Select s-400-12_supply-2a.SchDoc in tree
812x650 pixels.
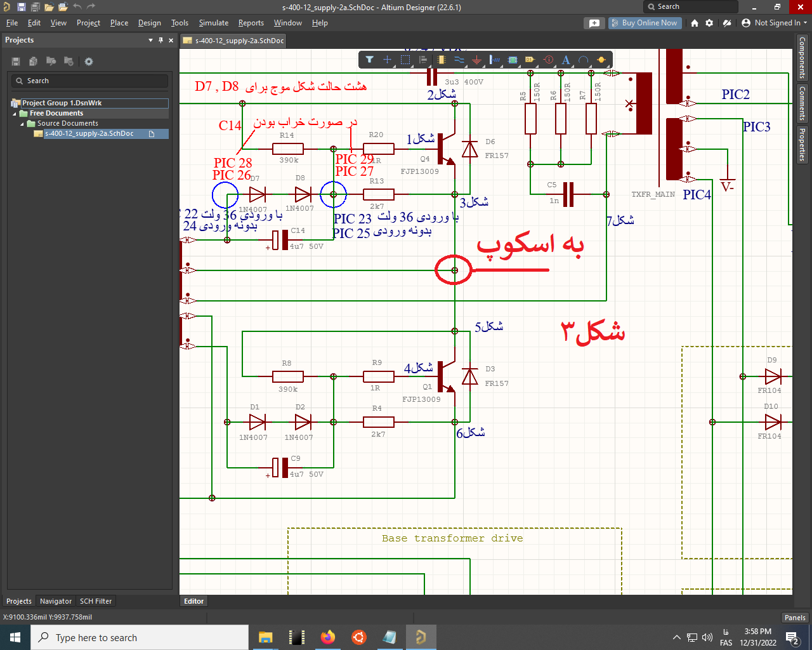pos(89,134)
